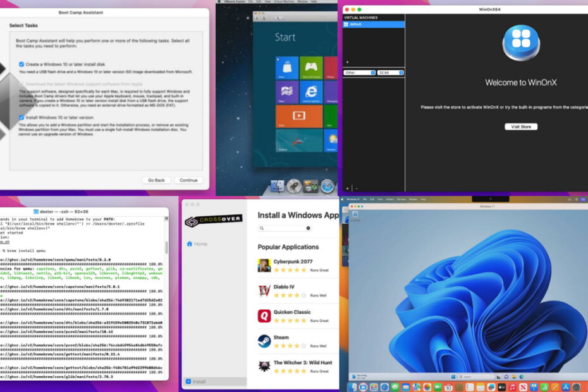The image size is (588, 392).
Task: Select the Internet Explorer tile on Start screen
Action: (x=310, y=92)
